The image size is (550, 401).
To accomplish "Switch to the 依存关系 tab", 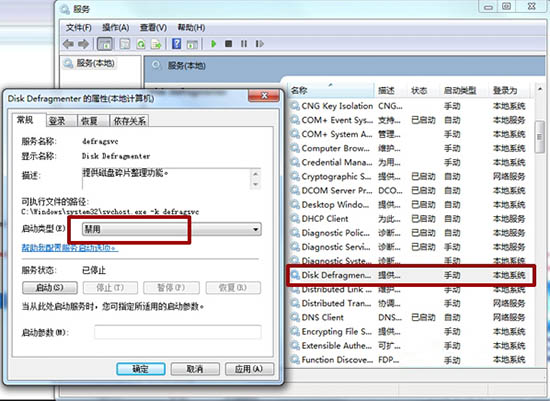I will (129, 121).
